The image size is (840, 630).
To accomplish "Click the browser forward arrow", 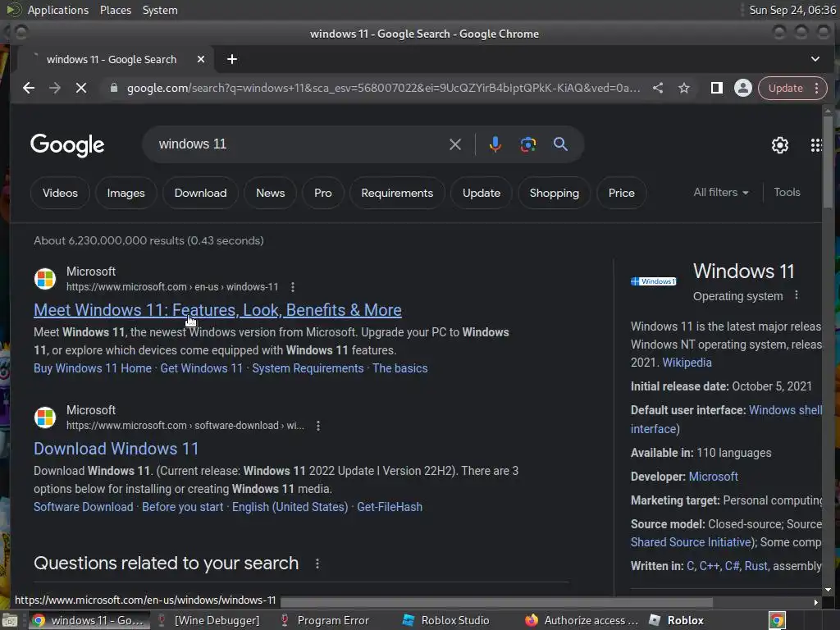I will pos(55,88).
